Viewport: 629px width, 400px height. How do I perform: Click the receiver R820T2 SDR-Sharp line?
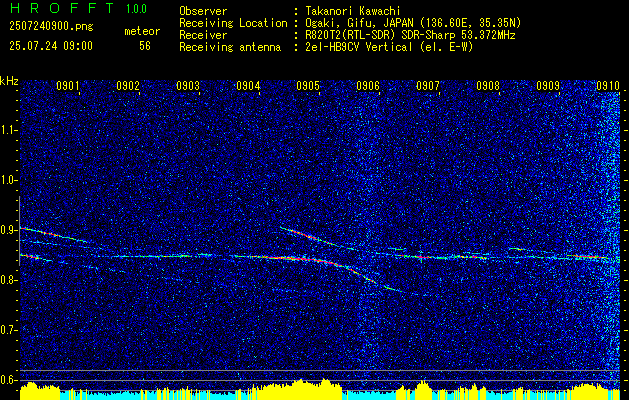410,35
